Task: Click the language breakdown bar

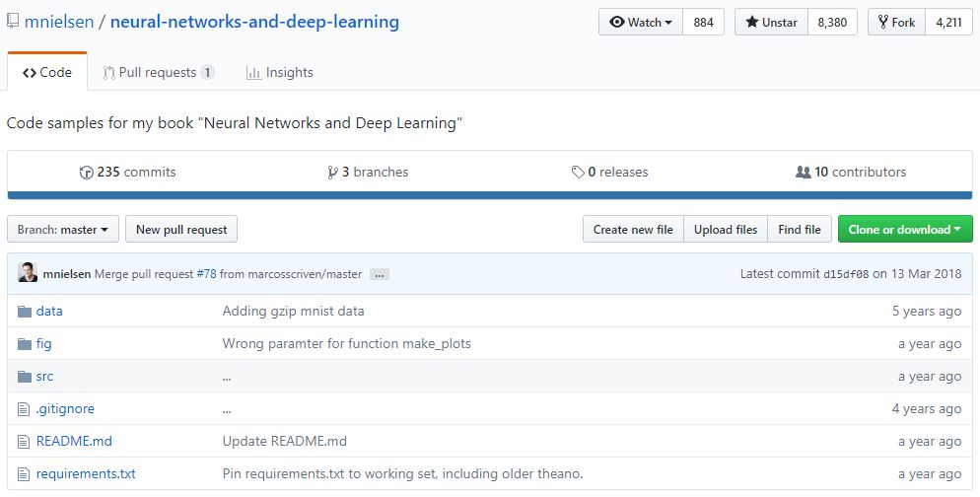Action: tap(490, 195)
